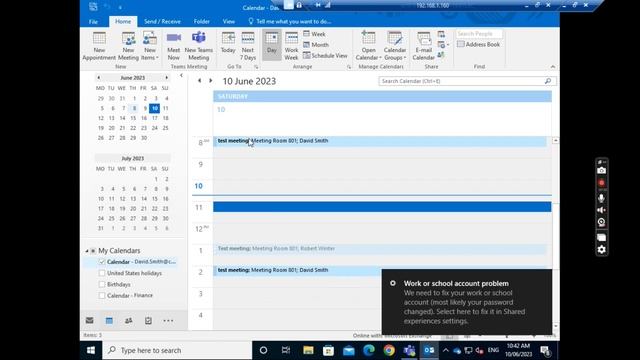Switch to Day view in Arrange group
640x360 pixels.
point(271,45)
